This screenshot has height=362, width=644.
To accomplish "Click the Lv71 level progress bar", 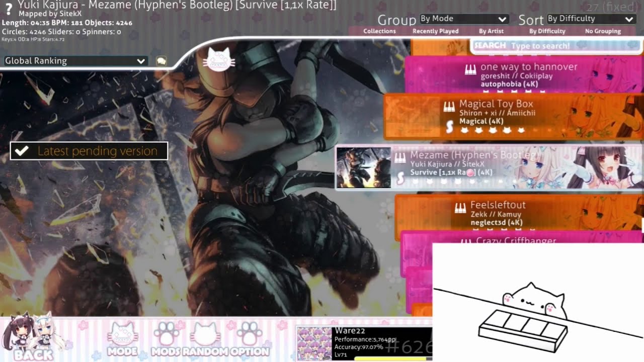I will tap(392, 359).
